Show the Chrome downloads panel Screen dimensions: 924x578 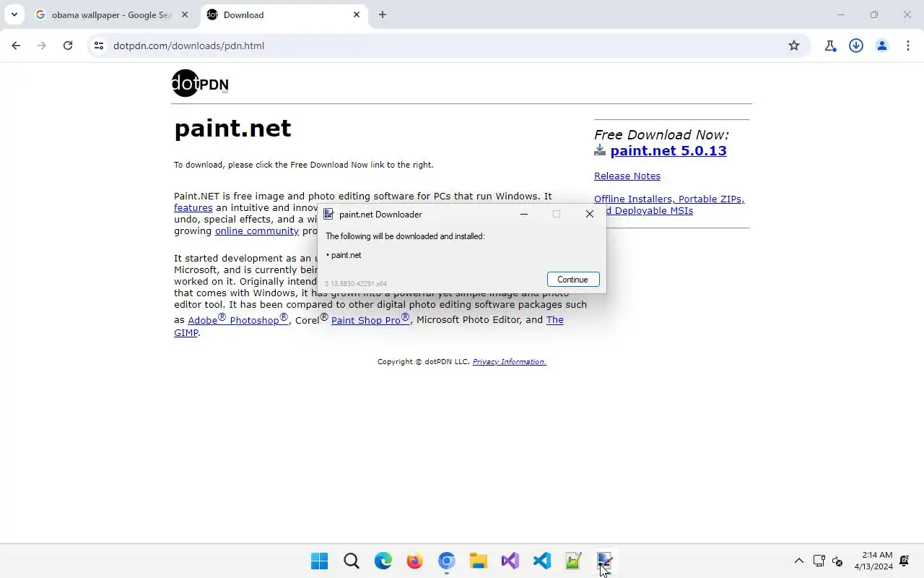point(856,46)
